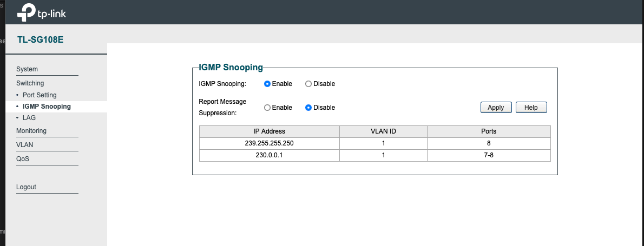Image resolution: width=644 pixels, height=246 pixels.
Task: Expand the VLAN menu section
Action: tap(25, 145)
